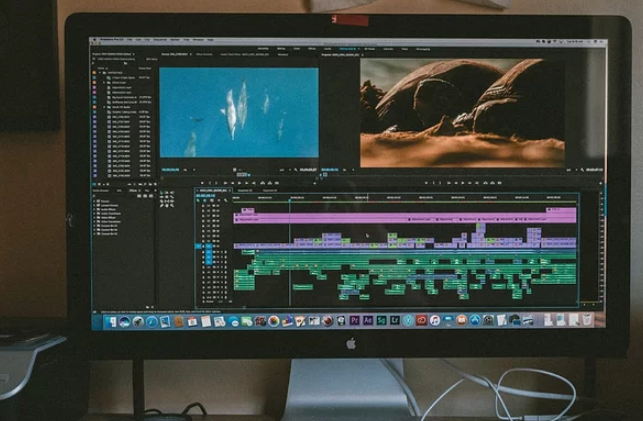Open Source monitor zoom level Fit dropdown

(x=185, y=170)
